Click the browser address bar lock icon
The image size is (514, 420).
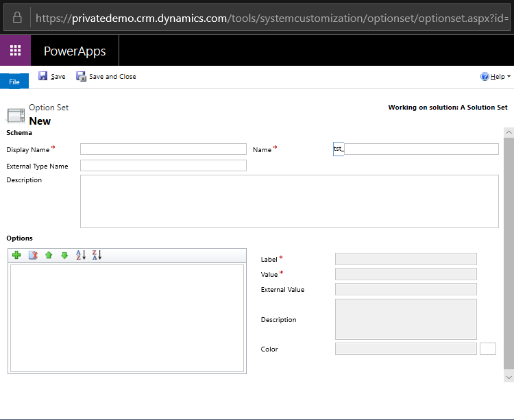[x=18, y=18]
